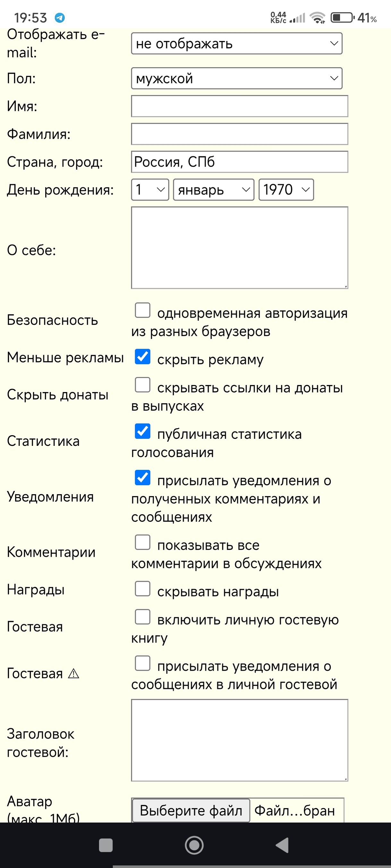Disable the скрыть рекламу checkbox
This screenshot has height=868, width=391.
point(142,357)
